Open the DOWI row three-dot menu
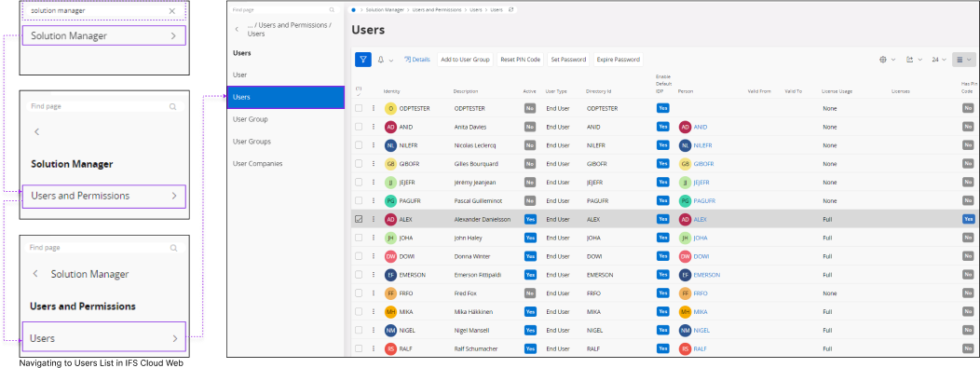Screen dimensions: 980x368 374,256
